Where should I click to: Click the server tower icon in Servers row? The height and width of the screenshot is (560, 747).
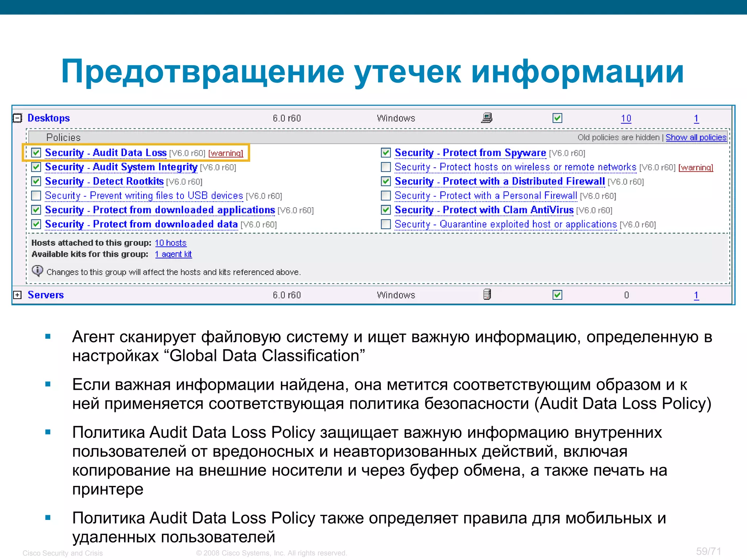pos(487,294)
